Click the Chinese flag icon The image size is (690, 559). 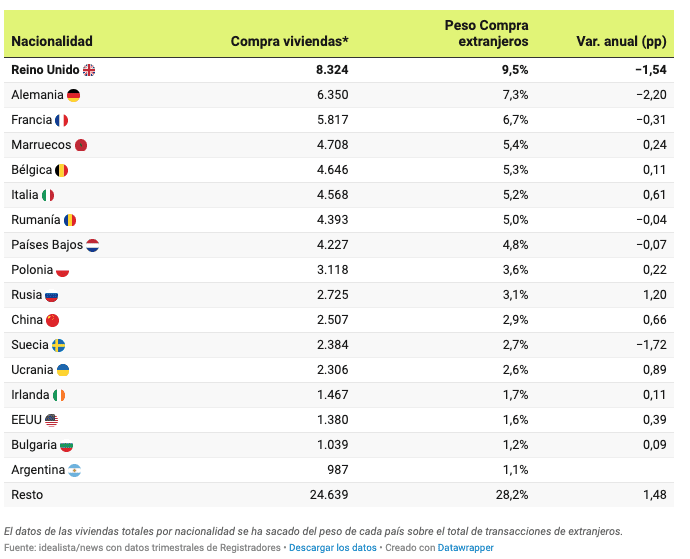53,320
